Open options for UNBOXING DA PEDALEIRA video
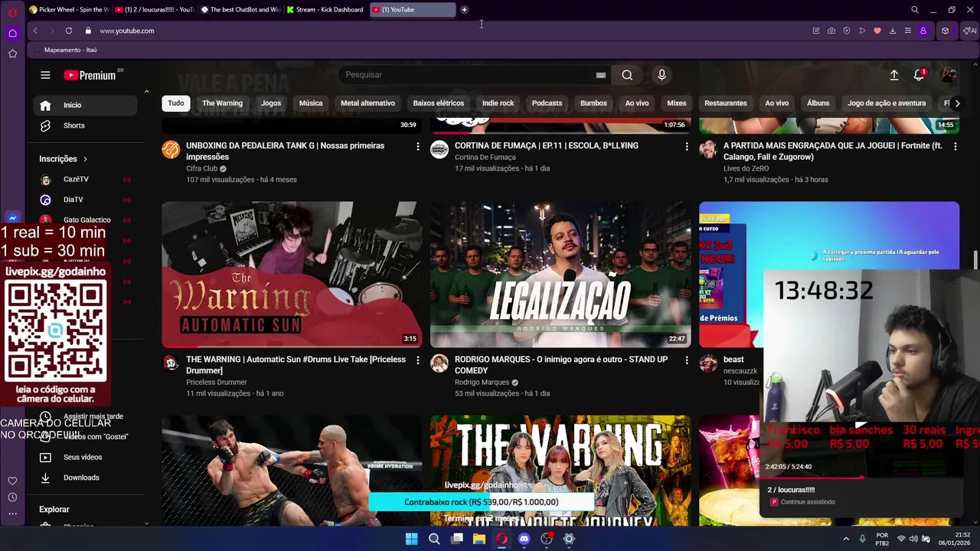This screenshot has height=551, width=980. point(417,146)
